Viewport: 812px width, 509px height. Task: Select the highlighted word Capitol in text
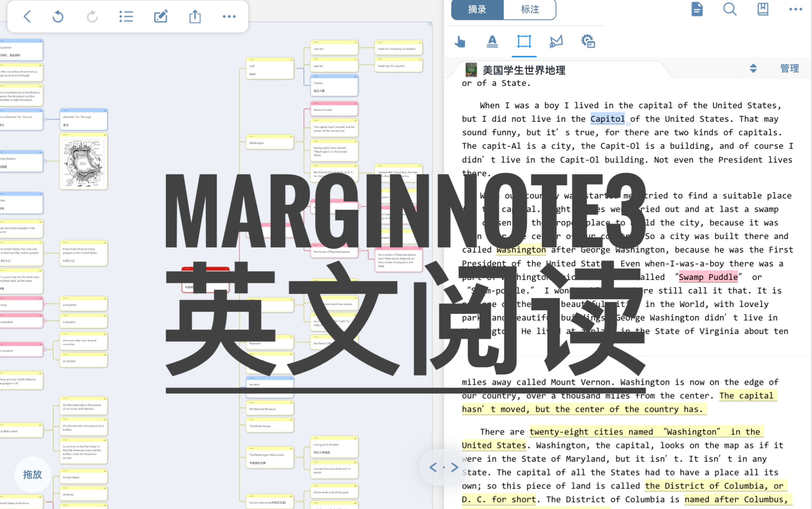tap(608, 119)
